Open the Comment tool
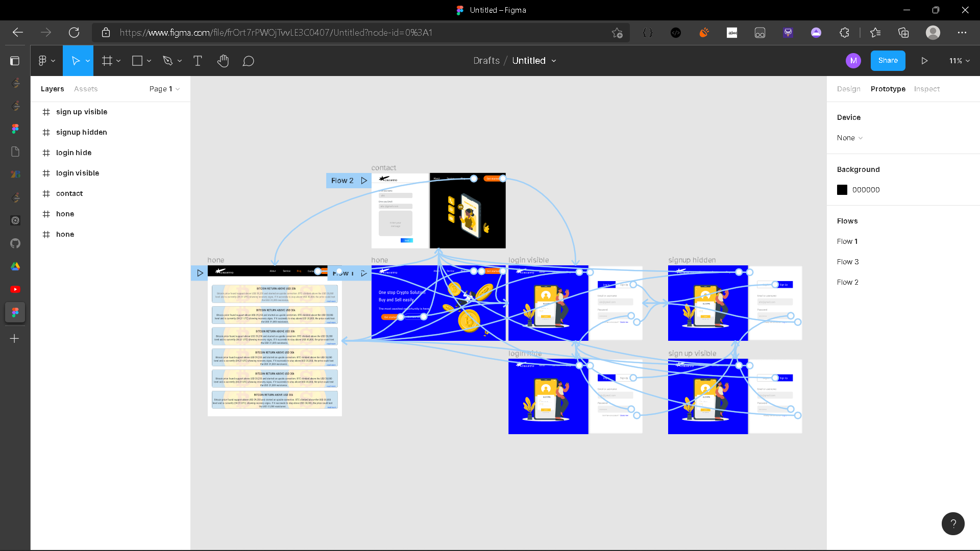The height and width of the screenshot is (551, 980). click(x=249, y=61)
